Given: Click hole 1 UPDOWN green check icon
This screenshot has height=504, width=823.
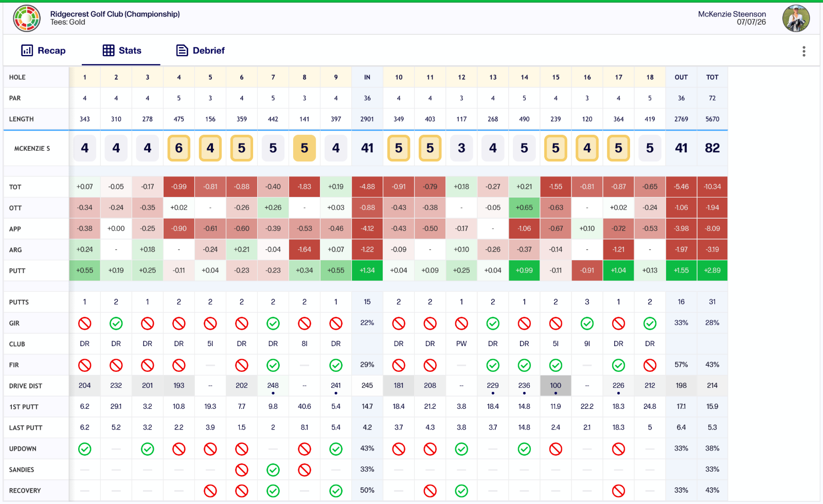Looking at the screenshot, I should pos(85,449).
